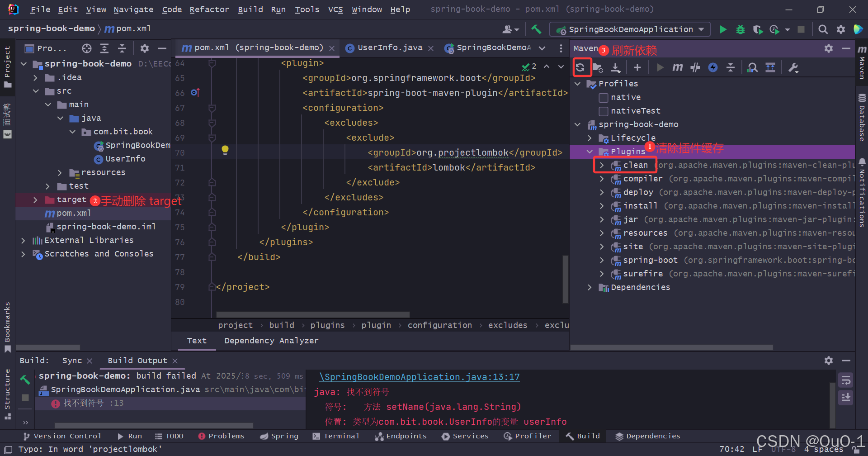Open the Problems tool window
Screen dimensions: 868x456
click(222, 436)
